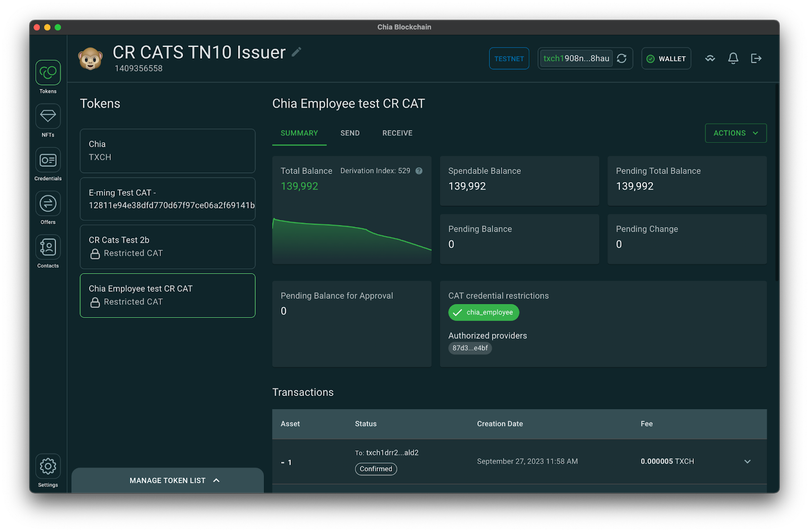Select the CR Cats Test 2b token
Screen dimensions: 809x532
(x=168, y=247)
